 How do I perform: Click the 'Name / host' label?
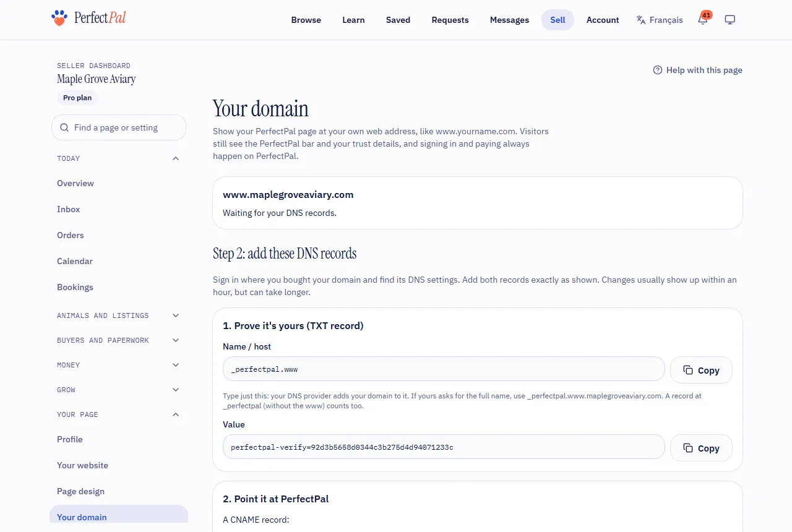click(x=247, y=346)
